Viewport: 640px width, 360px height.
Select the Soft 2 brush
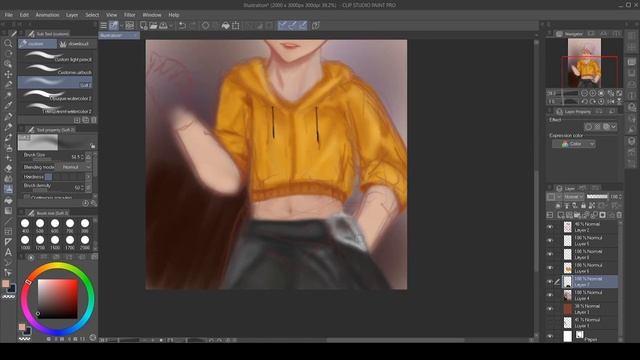55,82
